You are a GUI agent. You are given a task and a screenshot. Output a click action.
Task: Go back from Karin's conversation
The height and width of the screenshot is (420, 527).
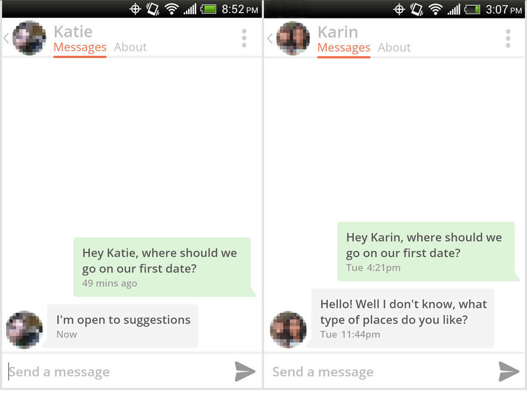click(270, 38)
